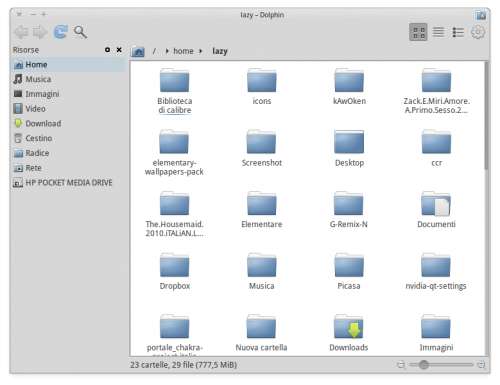Click the home icon in the breadcrumb bar

tap(138, 51)
